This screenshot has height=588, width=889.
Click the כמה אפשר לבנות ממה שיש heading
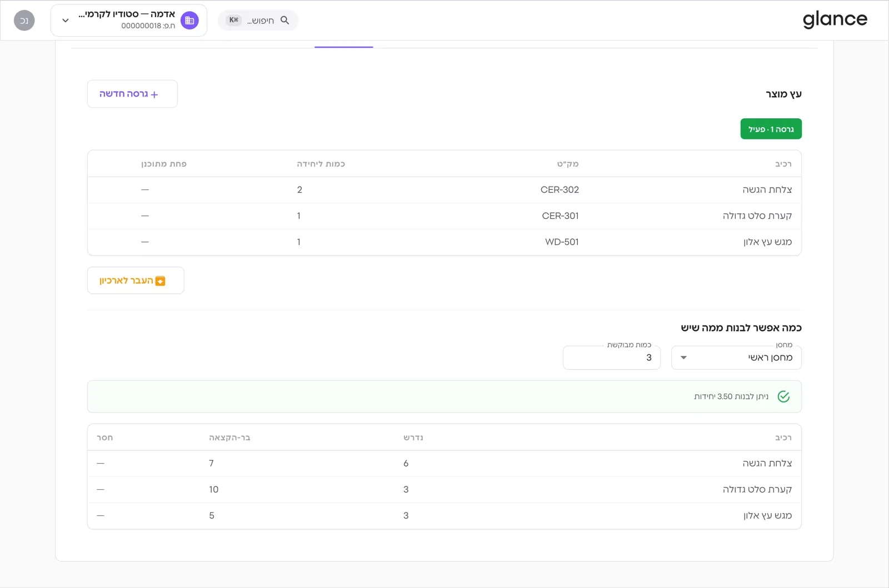[x=741, y=328]
